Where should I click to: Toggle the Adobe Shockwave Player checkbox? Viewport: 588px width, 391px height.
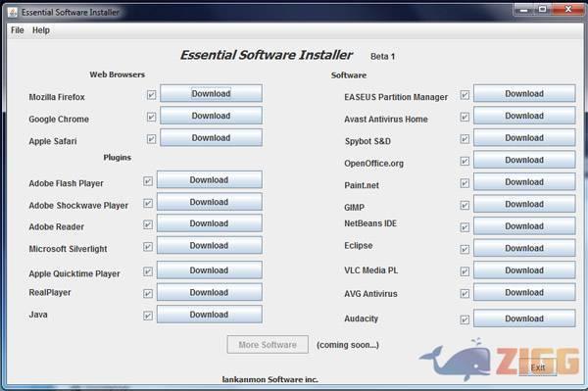[148, 203]
